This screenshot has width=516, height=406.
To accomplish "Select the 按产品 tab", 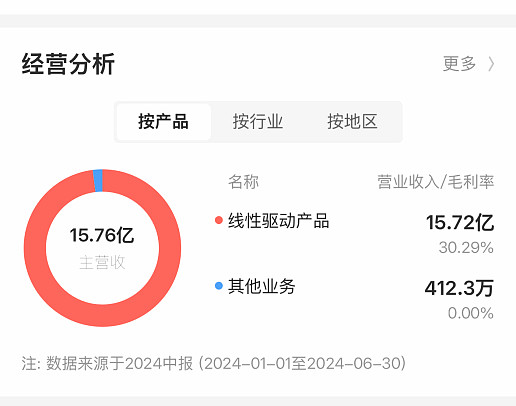I will coord(164,122).
